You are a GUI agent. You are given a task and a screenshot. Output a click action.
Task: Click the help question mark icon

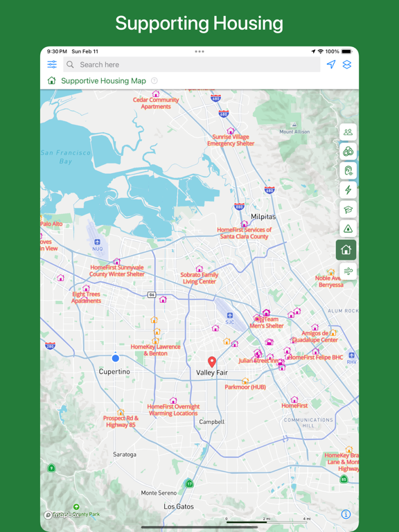[154, 81]
